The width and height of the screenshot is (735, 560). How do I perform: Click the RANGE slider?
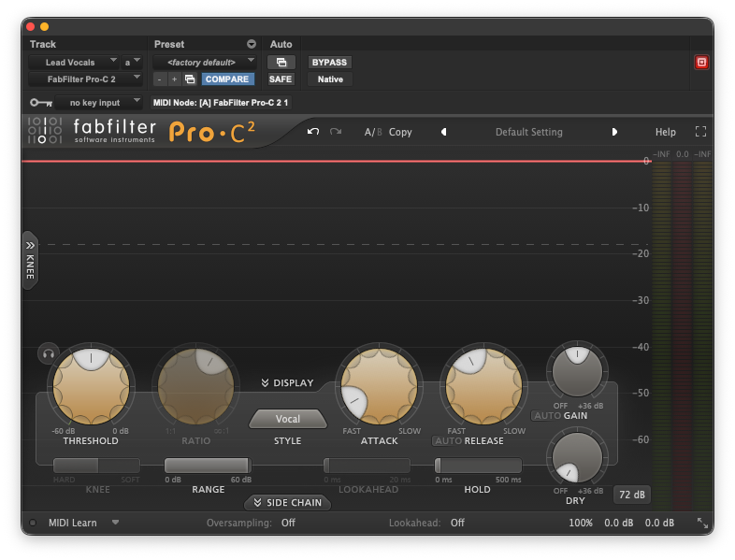(x=208, y=466)
